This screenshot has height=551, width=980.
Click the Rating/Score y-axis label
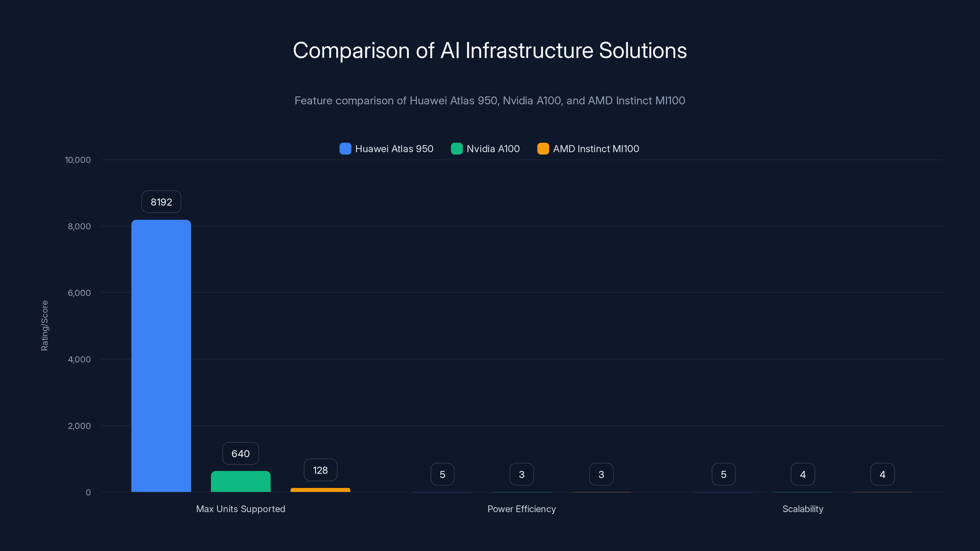pyautogui.click(x=45, y=326)
